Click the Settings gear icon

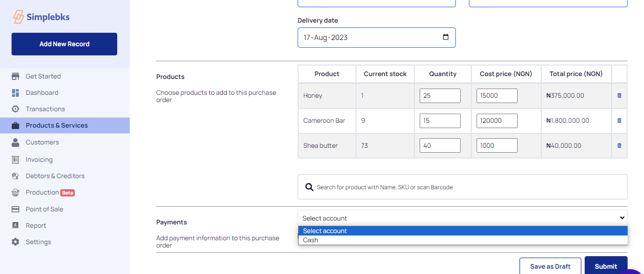[x=15, y=242]
